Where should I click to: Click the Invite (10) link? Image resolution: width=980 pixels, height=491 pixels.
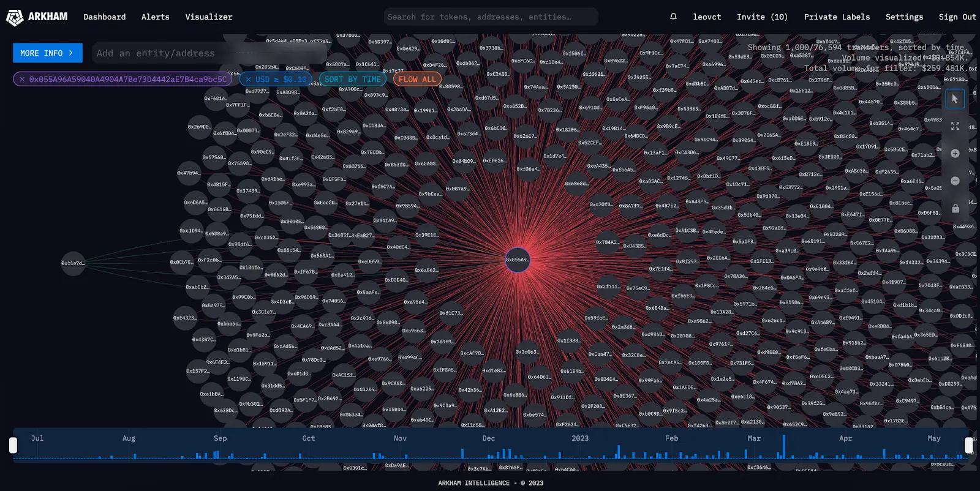762,17
